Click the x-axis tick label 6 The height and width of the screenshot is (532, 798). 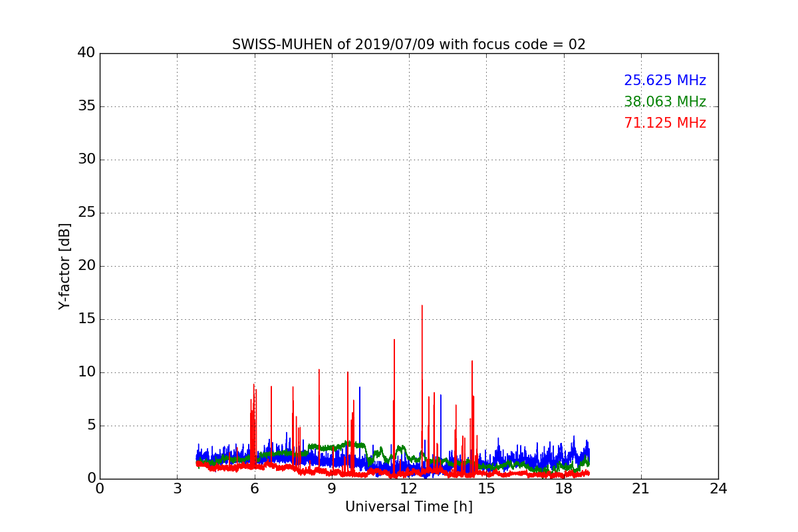click(x=254, y=489)
